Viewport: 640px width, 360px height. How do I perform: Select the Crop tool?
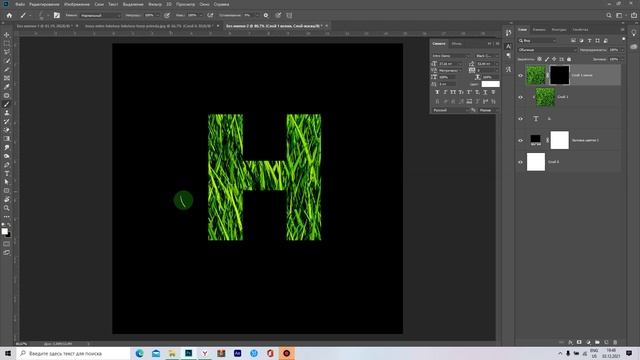(x=7, y=69)
